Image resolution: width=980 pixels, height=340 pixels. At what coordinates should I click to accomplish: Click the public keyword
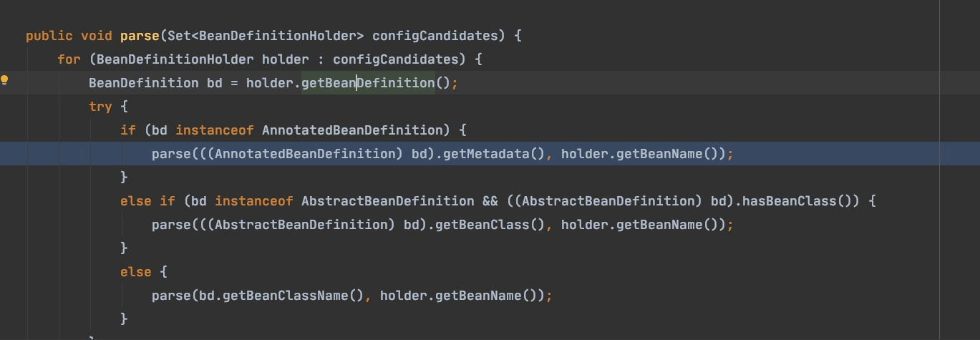[49, 35]
